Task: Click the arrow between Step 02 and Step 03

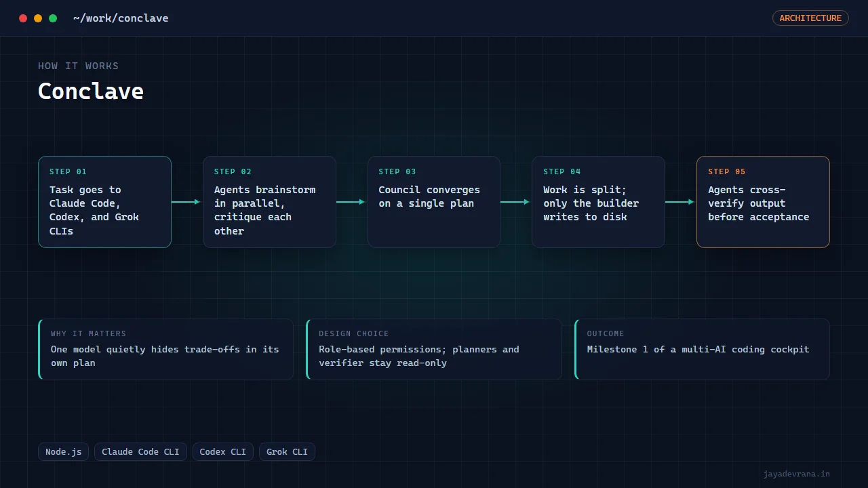Action: [351, 202]
